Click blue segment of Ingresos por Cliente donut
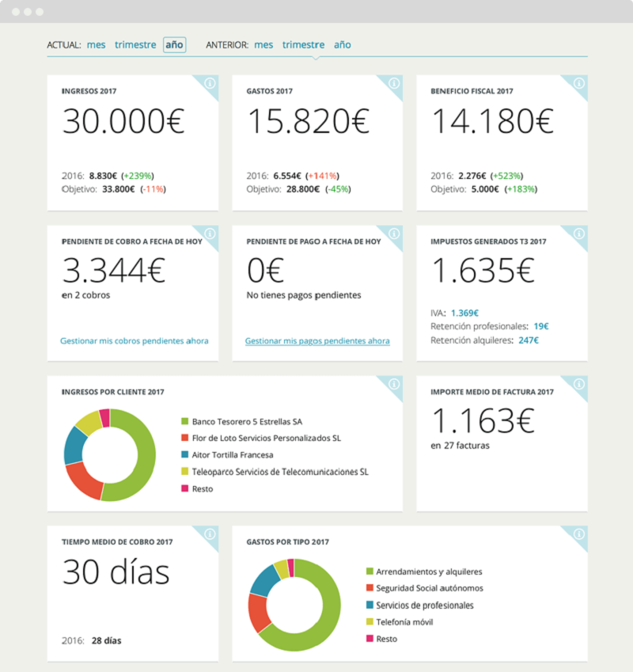Viewport: 633px width, 672px height. pyautogui.click(x=74, y=446)
